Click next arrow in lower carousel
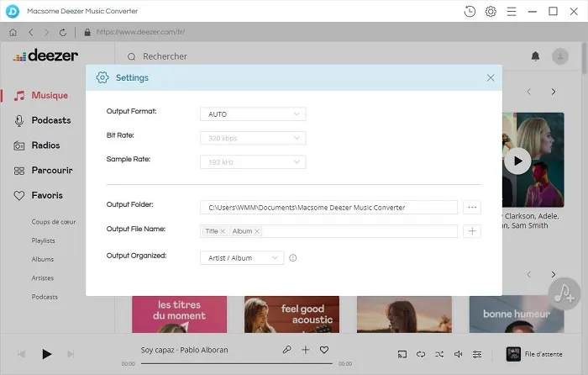This screenshot has width=588, height=375. (554, 274)
